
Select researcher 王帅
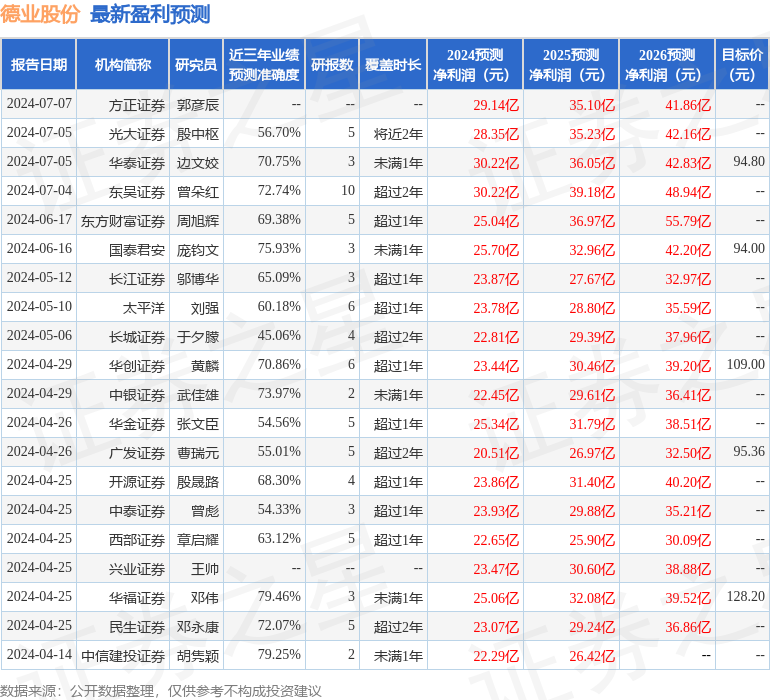click(205, 569)
